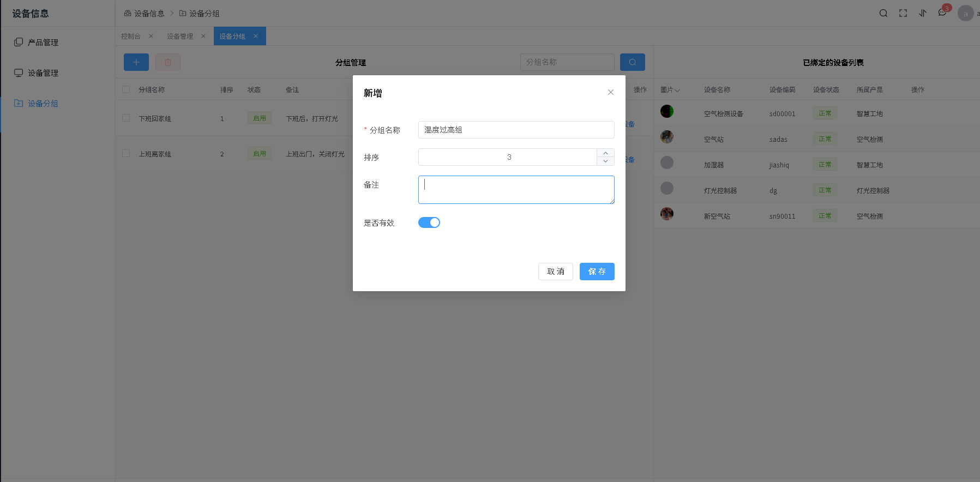Increase 排序 value with up arrow
Image resolution: width=980 pixels, height=482 pixels.
605,153
